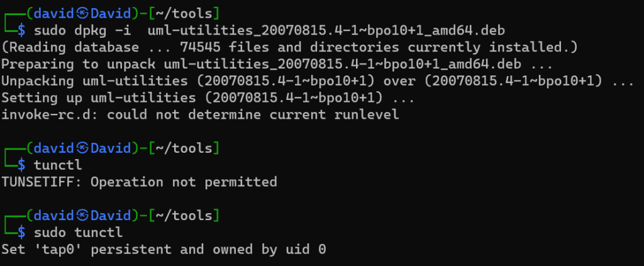Click the "Set 'tap0' persistent" output line
The width and height of the screenshot is (644, 266).
tap(164, 250)
